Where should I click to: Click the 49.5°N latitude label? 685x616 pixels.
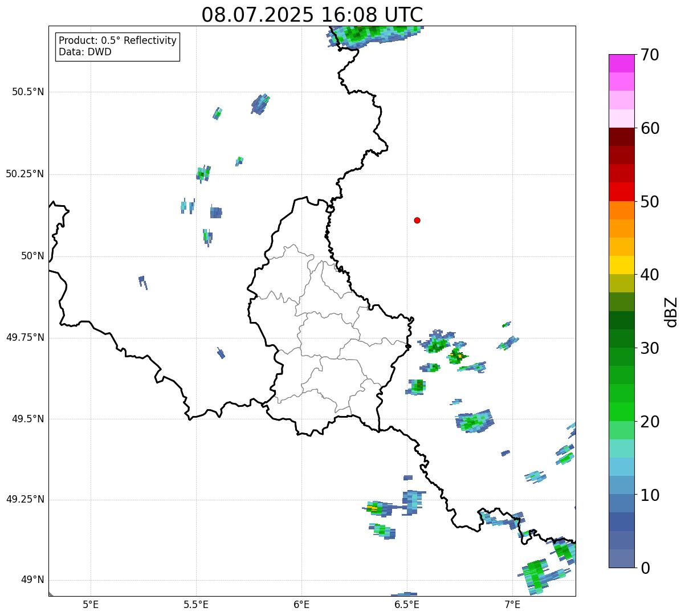(x=28, y=419)
